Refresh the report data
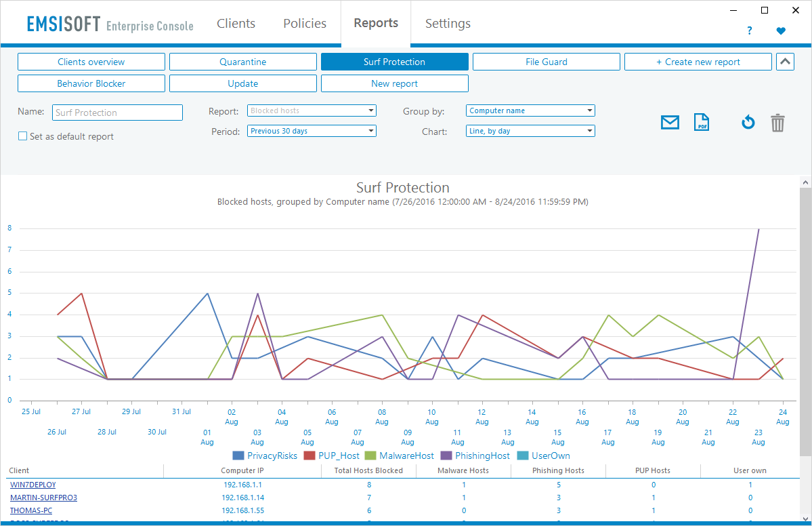This screenshot has height=526, width=812. (748, 122)
